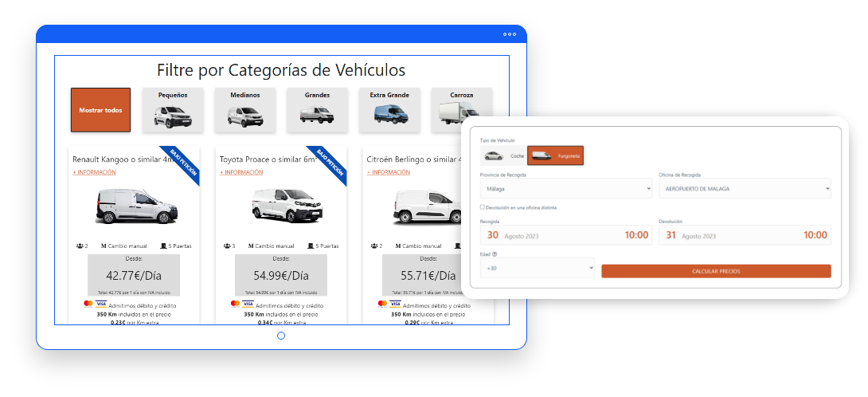Image resolution: width=868 pixels, height=397 pixels.
Task: Check Devolución en una oficina distinta
Action: [483, 207]
